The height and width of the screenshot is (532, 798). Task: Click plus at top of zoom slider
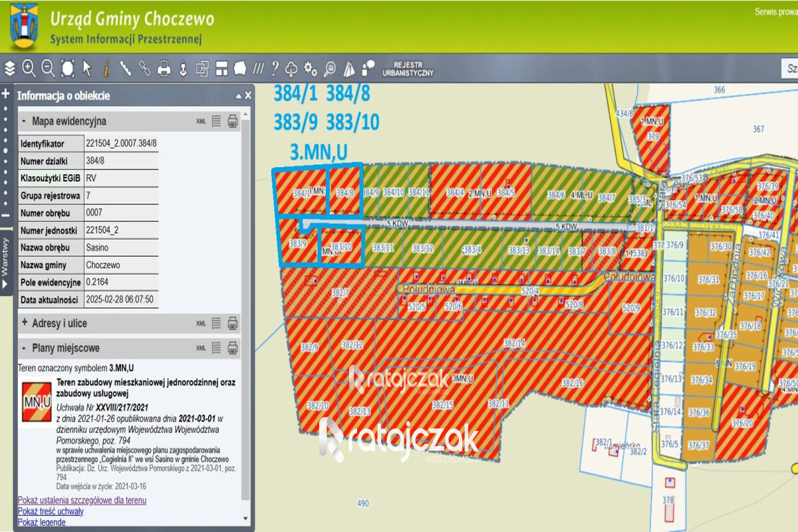6,94
